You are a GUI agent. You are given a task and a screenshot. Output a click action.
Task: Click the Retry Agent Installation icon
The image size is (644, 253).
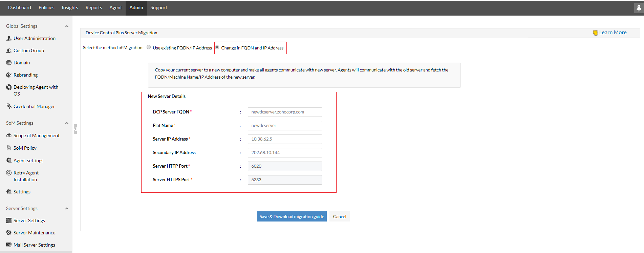(x=9, y=173)
